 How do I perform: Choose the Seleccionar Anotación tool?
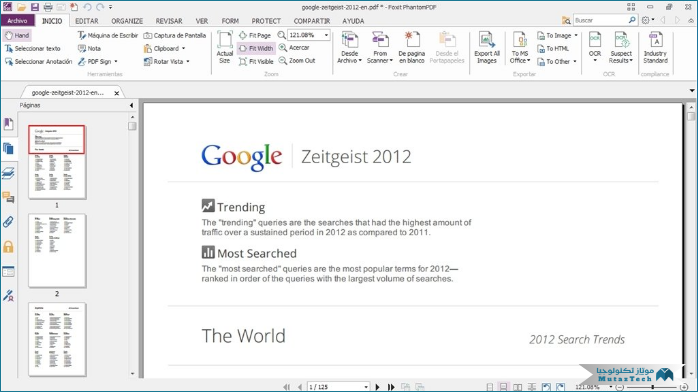(38, 61)
